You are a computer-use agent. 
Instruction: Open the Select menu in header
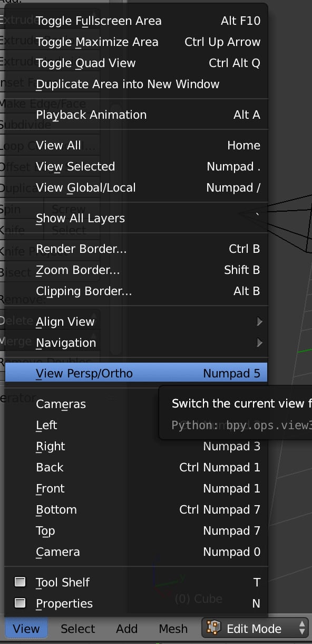[x=78, y=628]
